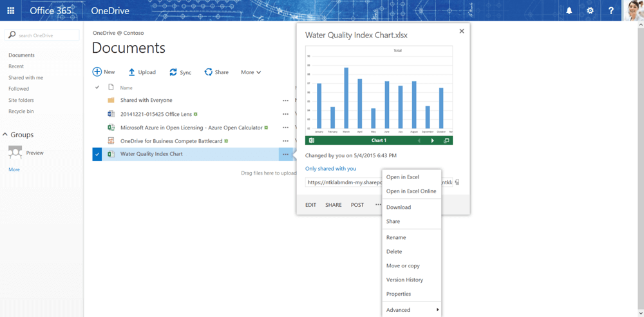644x317 pixels.
Task: Click the help question mark icon
Action: 611,10
